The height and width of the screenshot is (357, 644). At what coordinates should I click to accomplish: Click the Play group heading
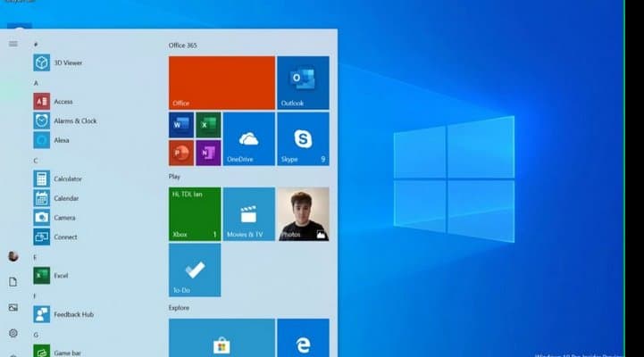coord(174,177)
